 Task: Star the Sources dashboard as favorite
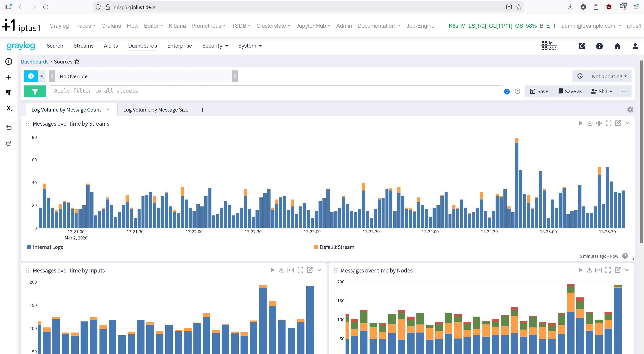point(77,62)
